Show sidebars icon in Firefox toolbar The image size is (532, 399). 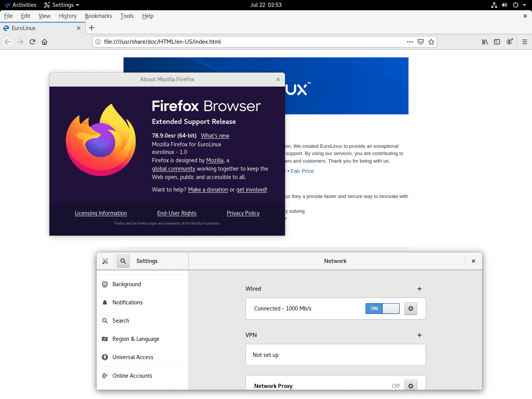pos(497,42)
